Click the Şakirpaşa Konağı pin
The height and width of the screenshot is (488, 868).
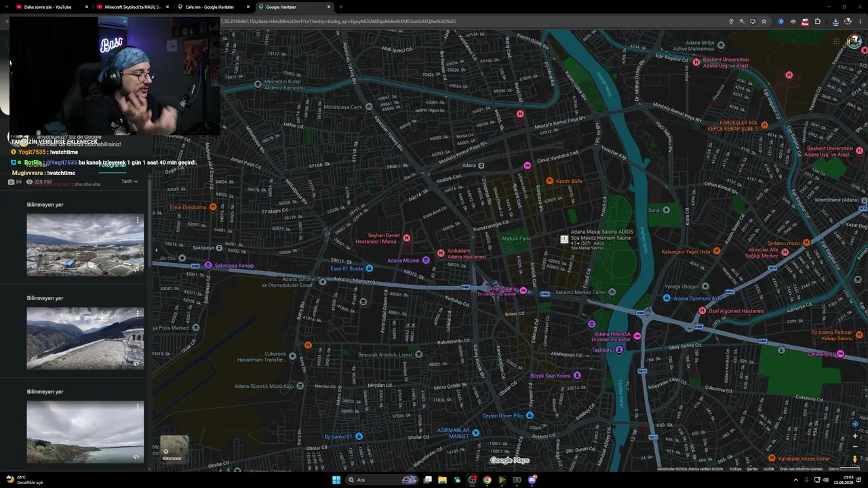pos(208,266)
